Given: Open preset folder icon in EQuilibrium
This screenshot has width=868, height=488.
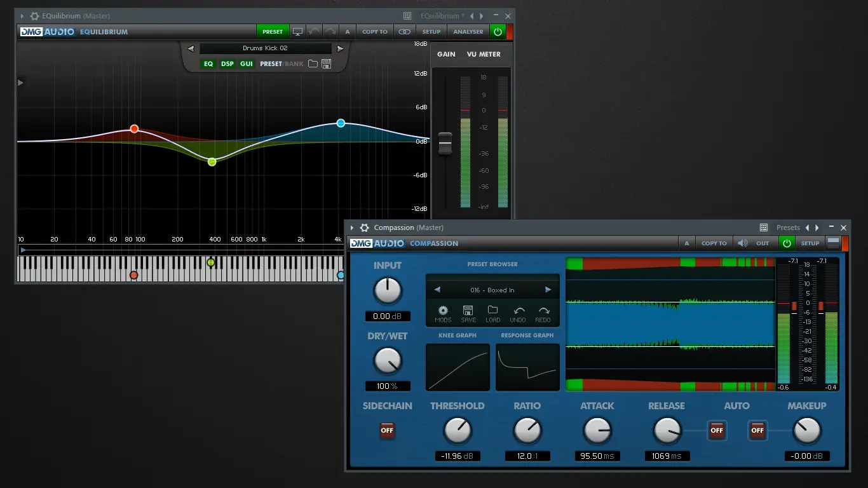Looking at the screenshot, I should (313, 64).
